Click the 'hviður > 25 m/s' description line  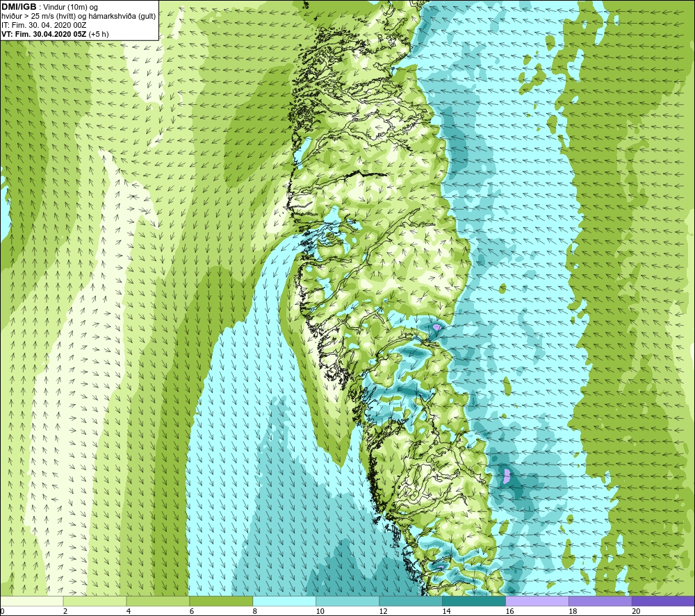point(79,16)
